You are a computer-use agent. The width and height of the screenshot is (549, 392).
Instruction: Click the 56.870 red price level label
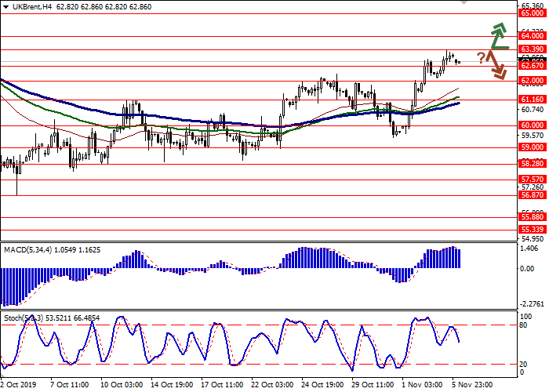533,195
